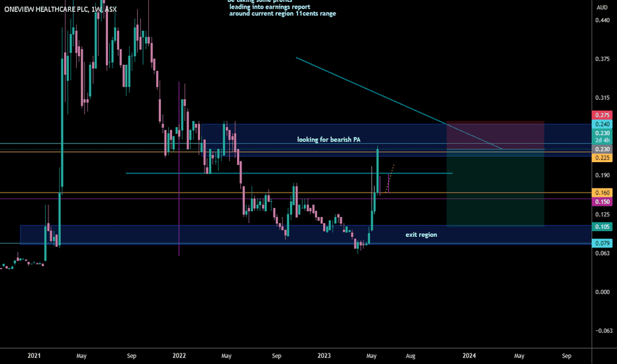Select the orange 0.160 price label
This screenshot has width=617, height=364.
click(x=602, y=193)
